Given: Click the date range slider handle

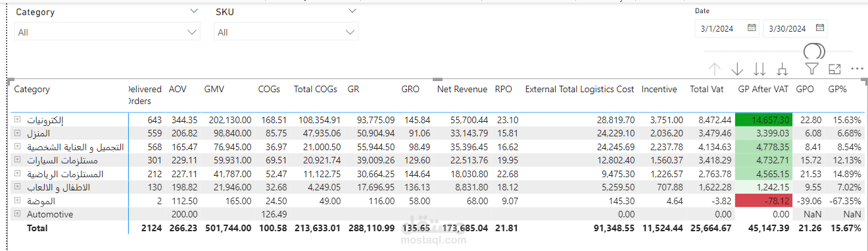Looking at the screenshot, I should pos(813,51).
